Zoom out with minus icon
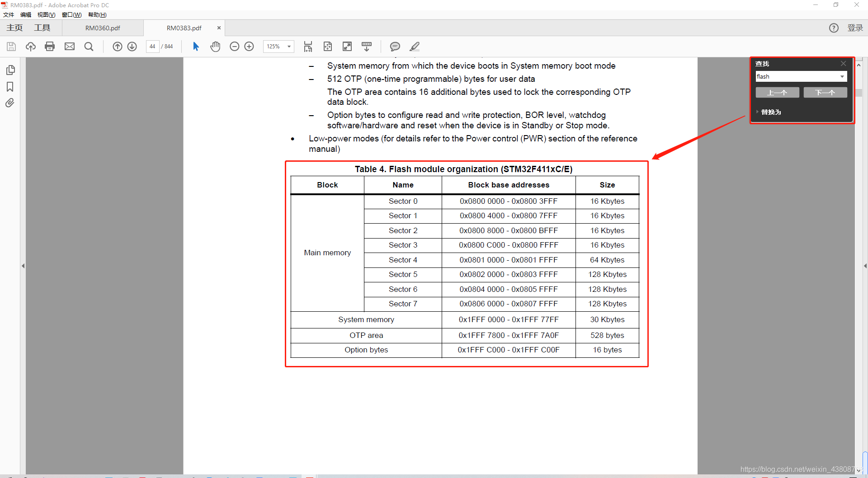Image resolution: width=868 pixels, height=478 pixels. pyautogui.click(x=234, y=47)
